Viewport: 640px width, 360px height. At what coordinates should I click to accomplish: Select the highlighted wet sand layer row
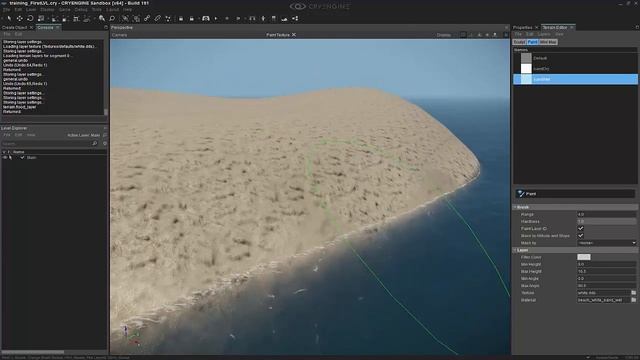click(x=575, y=79)
